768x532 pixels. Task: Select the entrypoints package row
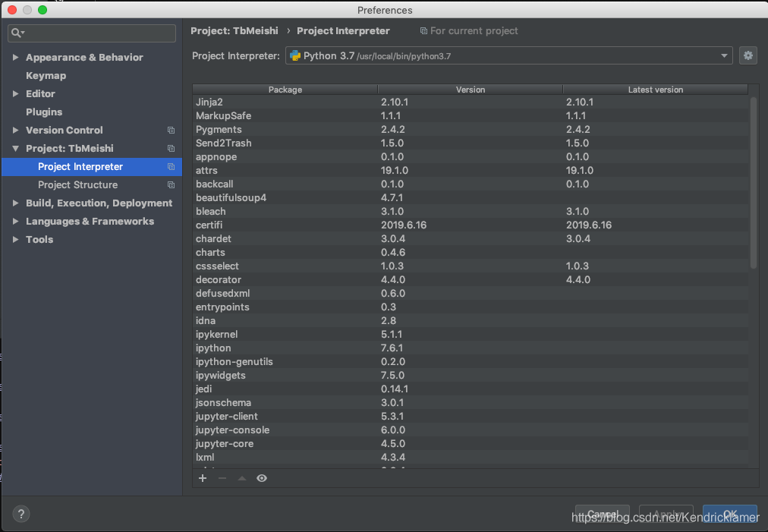(x=471, y=307)
